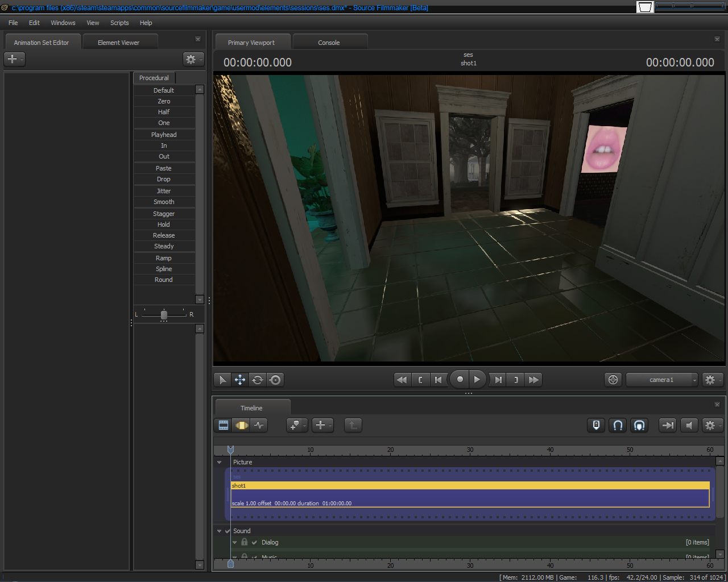Collapse the Sound track group

point(220,531)
